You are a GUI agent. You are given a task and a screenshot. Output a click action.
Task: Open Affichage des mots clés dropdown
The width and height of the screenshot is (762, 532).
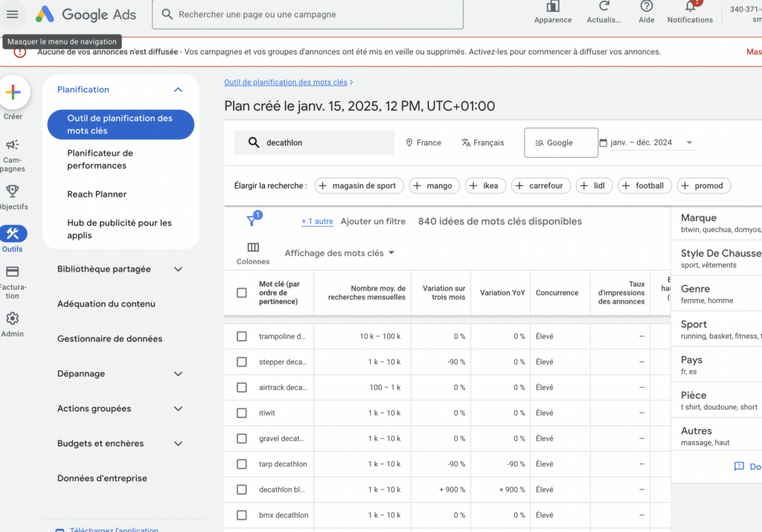point(339,253)
